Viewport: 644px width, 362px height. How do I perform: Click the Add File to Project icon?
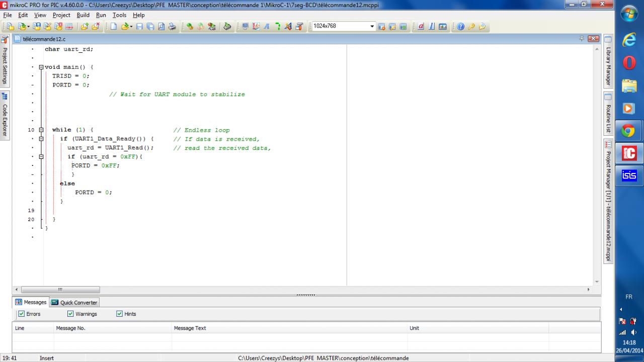(x=84, y=26)
